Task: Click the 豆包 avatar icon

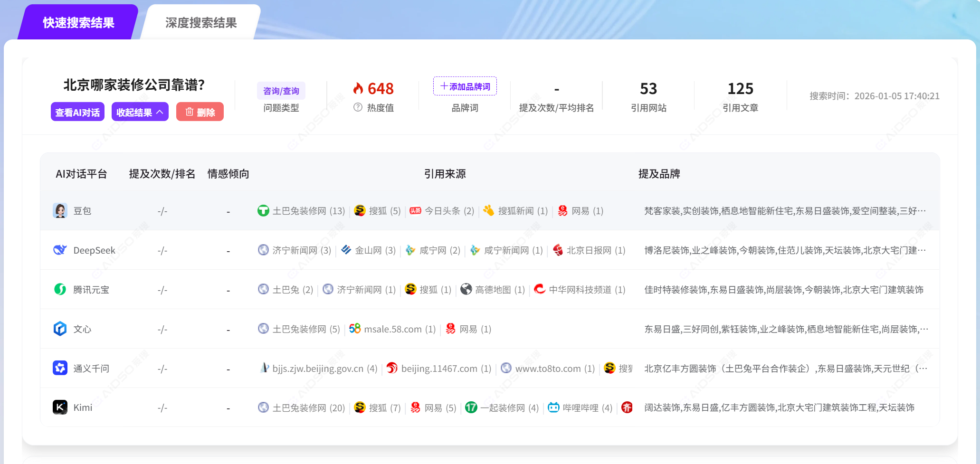Action: tap(60, 210)
